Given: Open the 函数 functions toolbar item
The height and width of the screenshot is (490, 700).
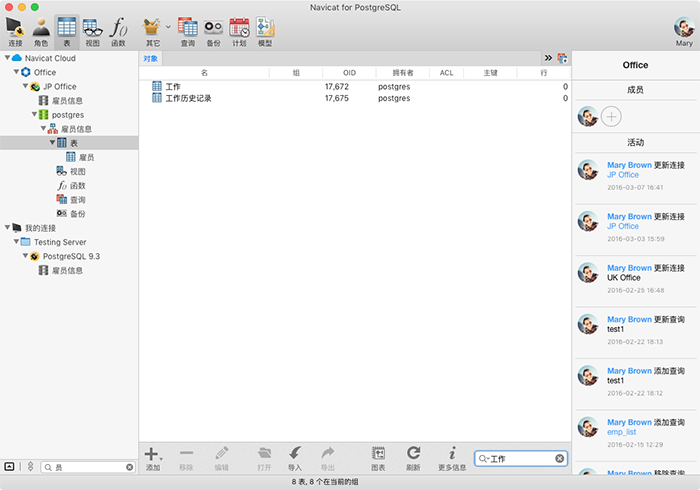Looking at the screenshot, I should 118,31.
